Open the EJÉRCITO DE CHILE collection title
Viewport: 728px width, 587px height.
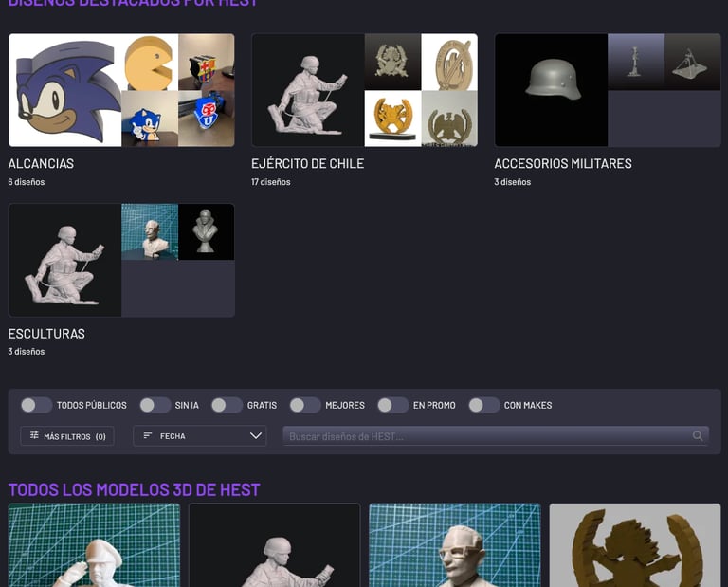pyautogui.click(x=307, y=163)
